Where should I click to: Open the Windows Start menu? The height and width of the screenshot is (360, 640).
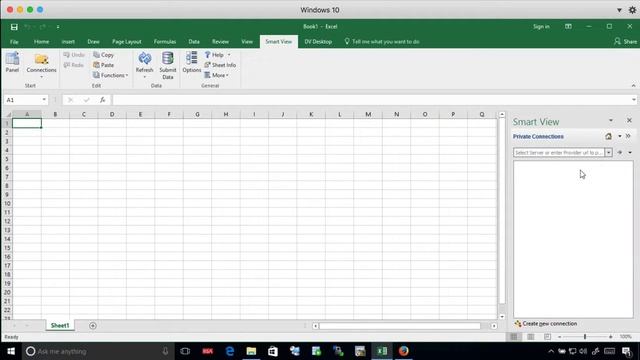(x=11, y=351)
